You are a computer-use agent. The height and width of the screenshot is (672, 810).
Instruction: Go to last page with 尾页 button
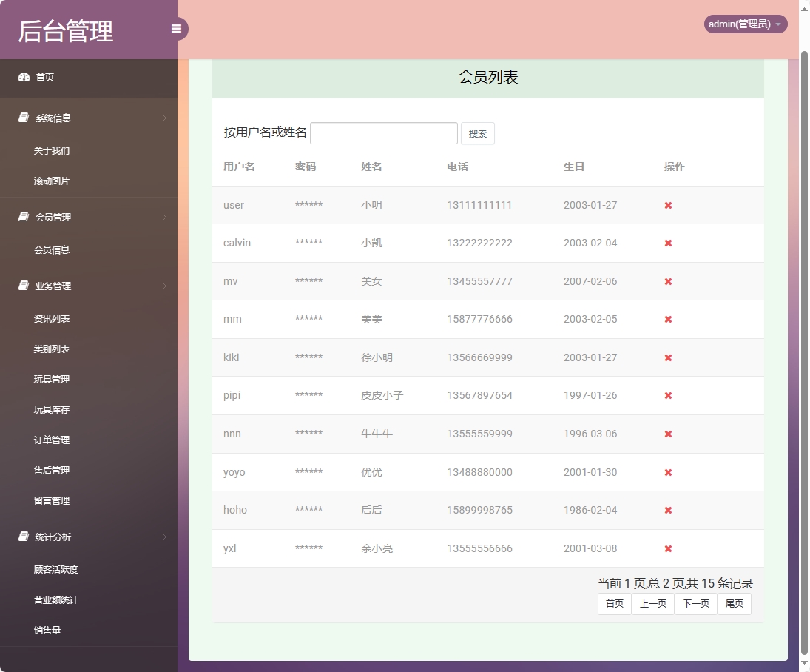pos(734,603)
